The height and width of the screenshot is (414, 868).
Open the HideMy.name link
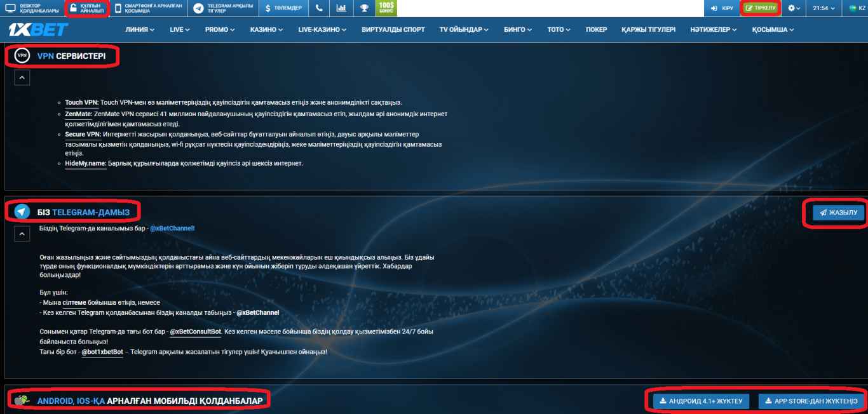tap(85, 163)
